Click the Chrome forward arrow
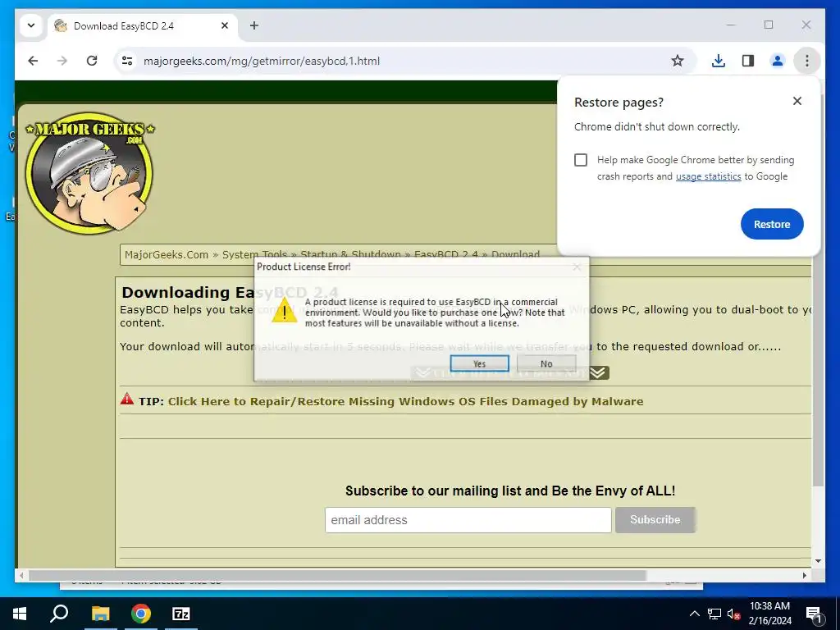This screenshot has height=630, width=840. [x=62, y=61]
